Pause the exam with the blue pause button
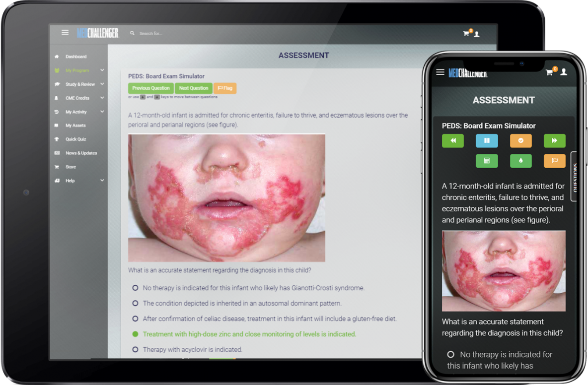Image resolution: width=588 pixels, height=385 pixels. pos(487,141)
